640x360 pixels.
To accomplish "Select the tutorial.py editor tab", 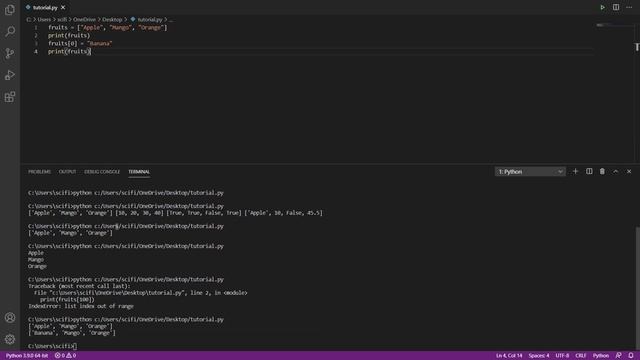I will pyautogui.click(x=45, y=7).
